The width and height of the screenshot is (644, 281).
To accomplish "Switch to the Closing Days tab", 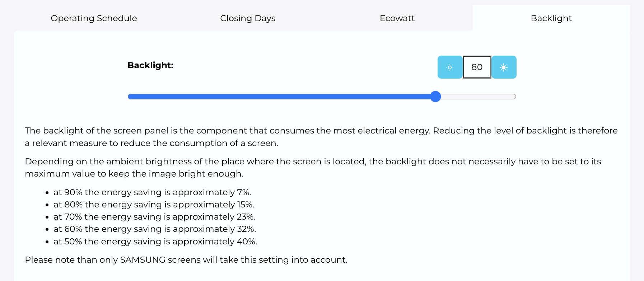I will click(x=248, y=18).
